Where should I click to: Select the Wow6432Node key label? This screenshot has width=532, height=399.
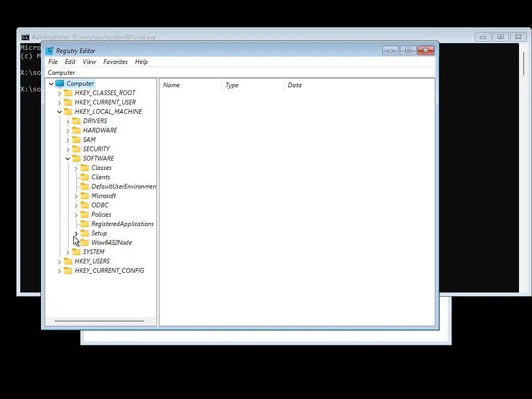[112, 243]
